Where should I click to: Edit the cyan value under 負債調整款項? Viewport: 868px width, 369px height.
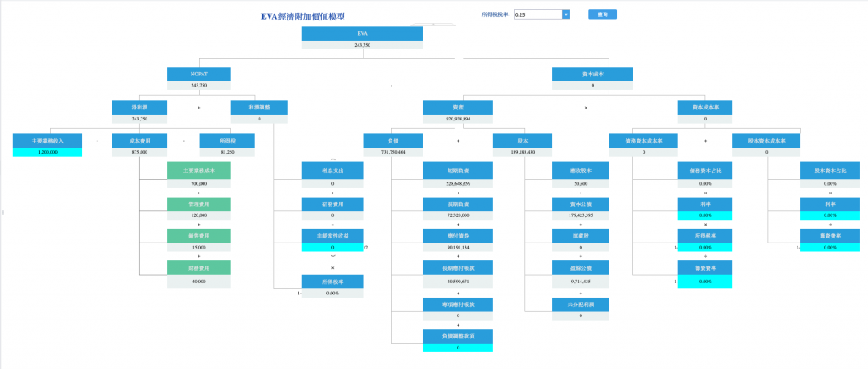click(458, 348)
